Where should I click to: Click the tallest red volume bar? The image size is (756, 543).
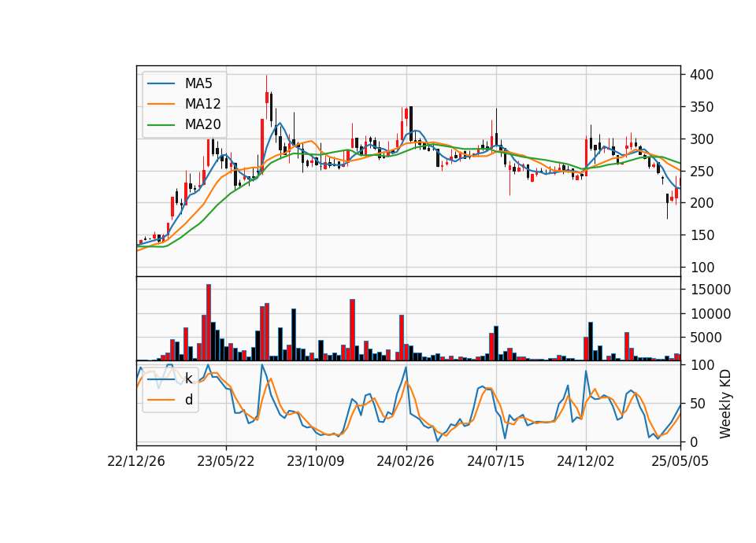(209, 323)
